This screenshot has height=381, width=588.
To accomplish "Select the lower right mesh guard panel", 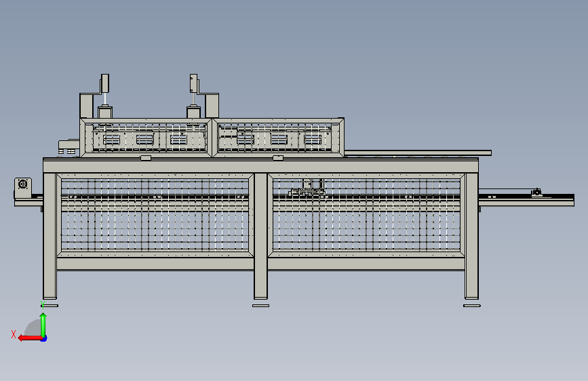I will (x=366, y=216).
